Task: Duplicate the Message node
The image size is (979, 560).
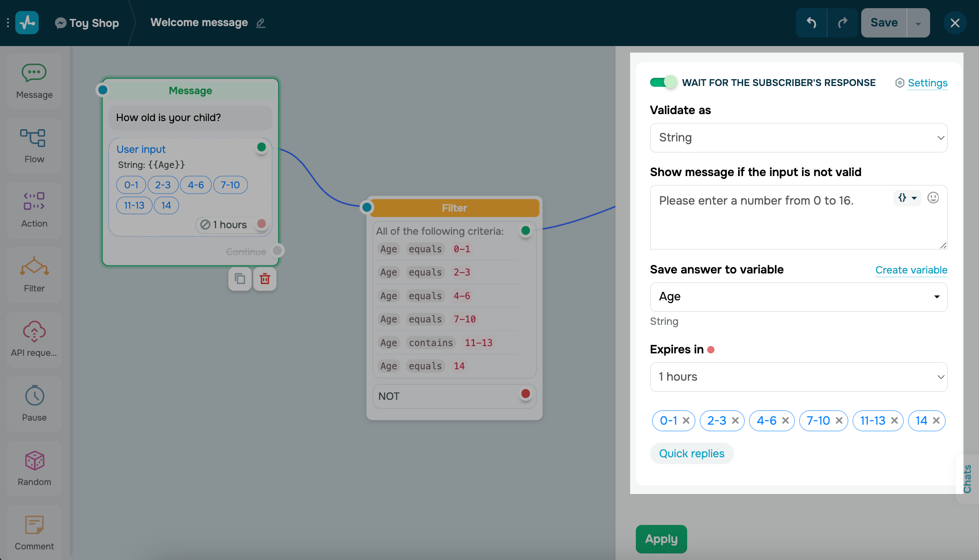Action: pos(240,279)
